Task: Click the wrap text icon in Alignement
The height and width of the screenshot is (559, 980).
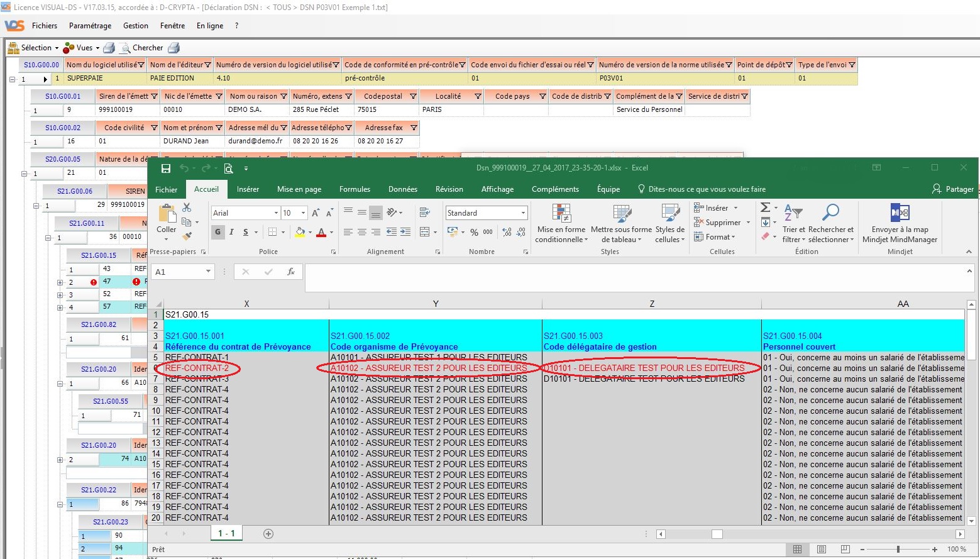Action: (x=424, y=213)
